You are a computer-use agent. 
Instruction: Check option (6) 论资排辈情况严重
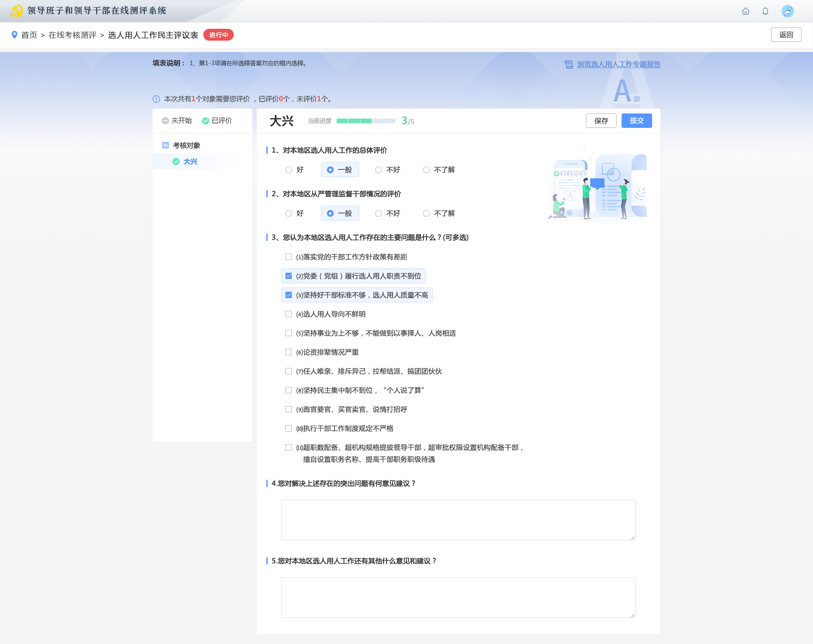[288, 352]
